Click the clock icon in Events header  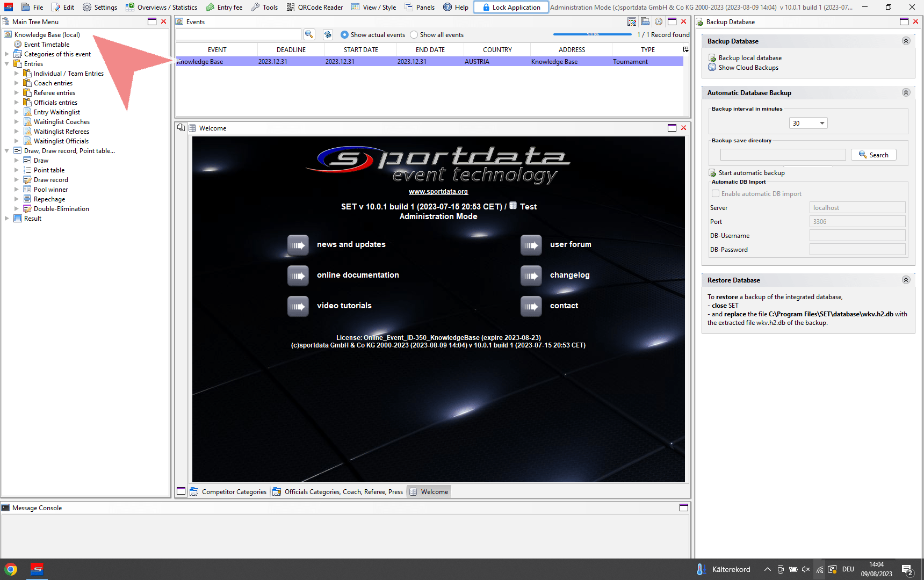click(x=658, y=22)
